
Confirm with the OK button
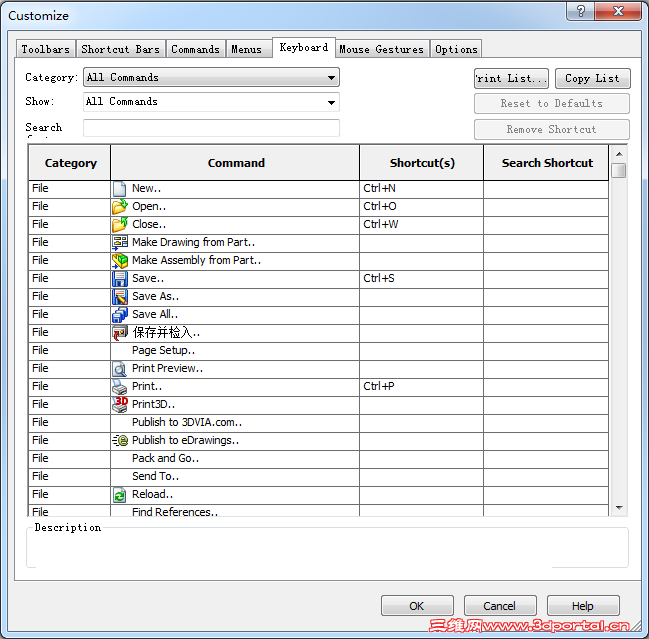[x=417, y=606]
